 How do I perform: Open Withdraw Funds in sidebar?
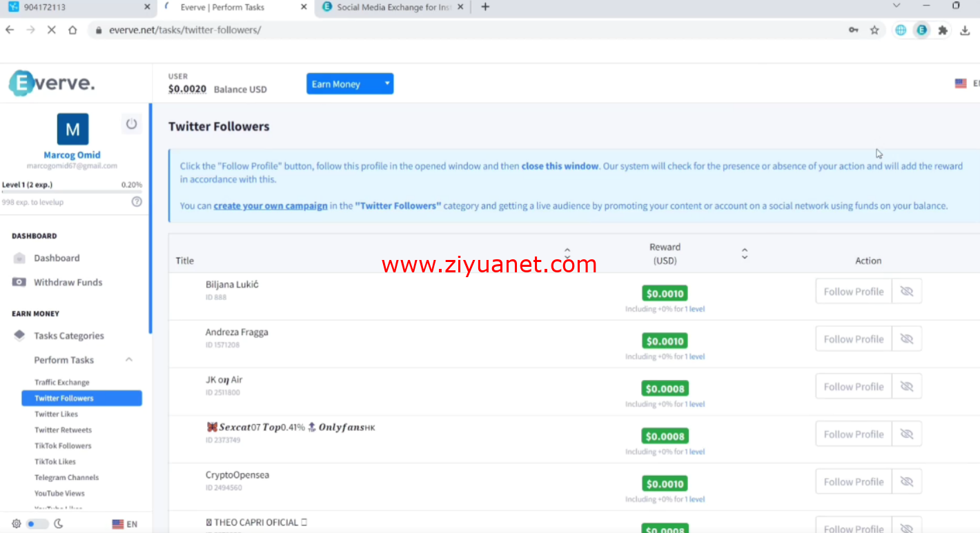(x=68, y=282)
